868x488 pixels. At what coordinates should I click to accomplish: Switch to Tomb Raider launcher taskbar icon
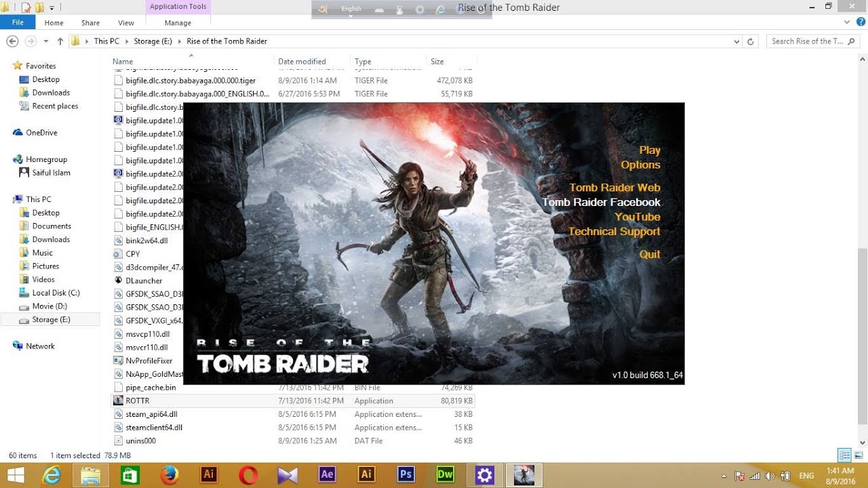pyautogui.click(x=524, y=475)
